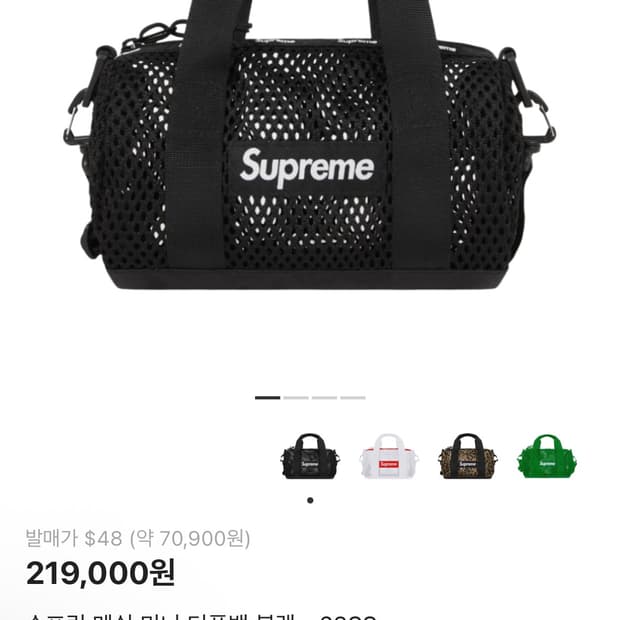Tap the white Supreme box logo on bag

pyautogui.click(x=307, y=168)
